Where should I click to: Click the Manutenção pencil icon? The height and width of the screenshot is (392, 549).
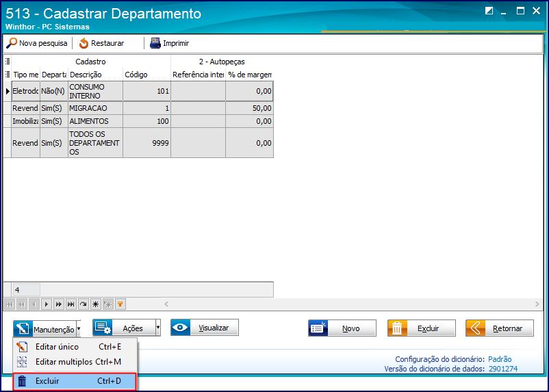tap(23, 328)
